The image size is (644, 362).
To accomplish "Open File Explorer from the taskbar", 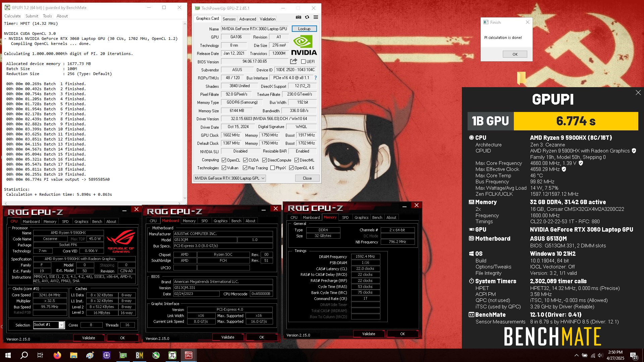I will point(74,355).
